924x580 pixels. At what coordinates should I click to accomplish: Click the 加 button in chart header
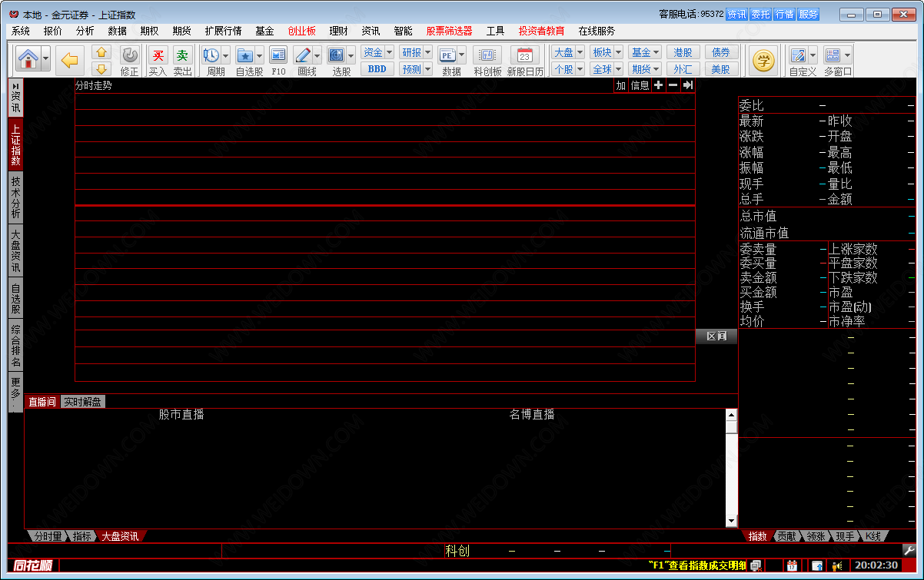[621, 85]
